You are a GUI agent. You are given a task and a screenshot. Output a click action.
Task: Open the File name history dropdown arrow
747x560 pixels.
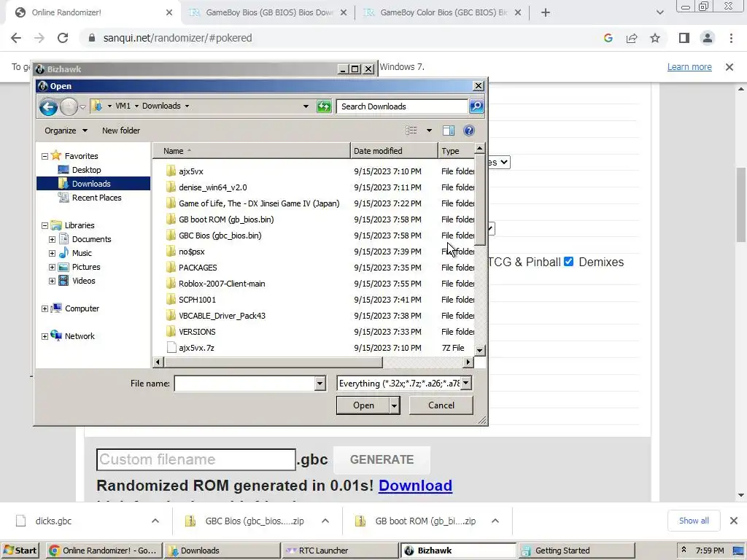[x=320, y=384]
